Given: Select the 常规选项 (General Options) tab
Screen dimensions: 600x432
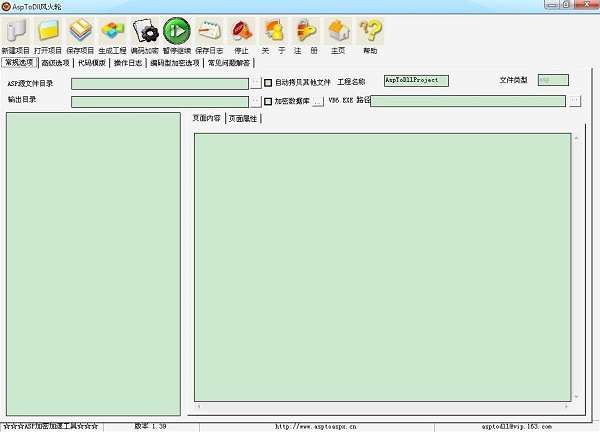Looking at the screenshot, I should 20,62.
